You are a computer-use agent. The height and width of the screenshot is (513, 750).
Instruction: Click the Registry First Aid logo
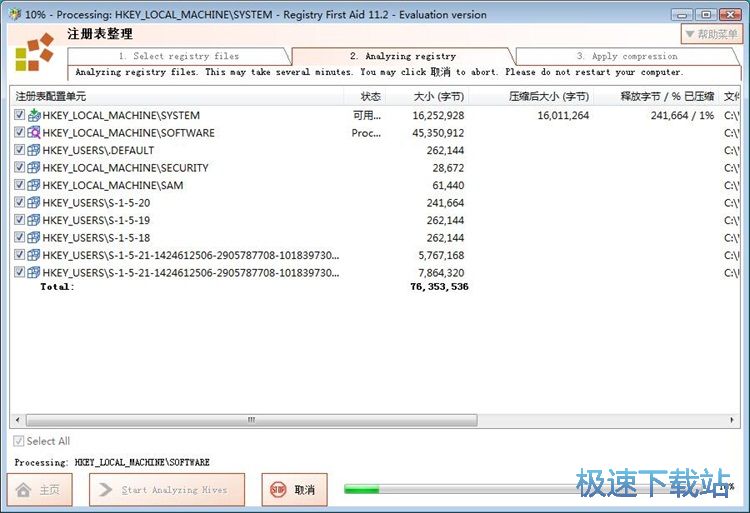(x=34, y=52)
